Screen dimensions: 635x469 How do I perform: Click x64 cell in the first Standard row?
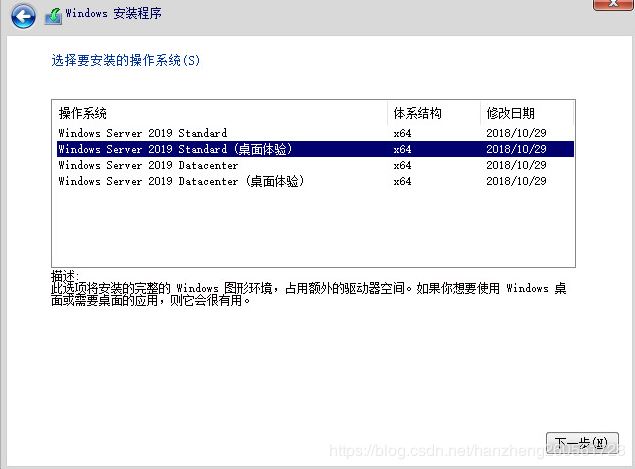point(402,133)
